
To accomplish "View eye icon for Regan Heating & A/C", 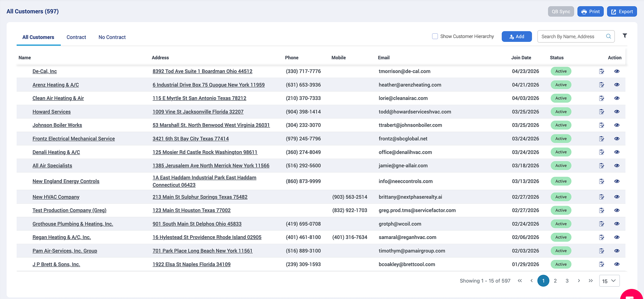I will [x=617, y=237].
